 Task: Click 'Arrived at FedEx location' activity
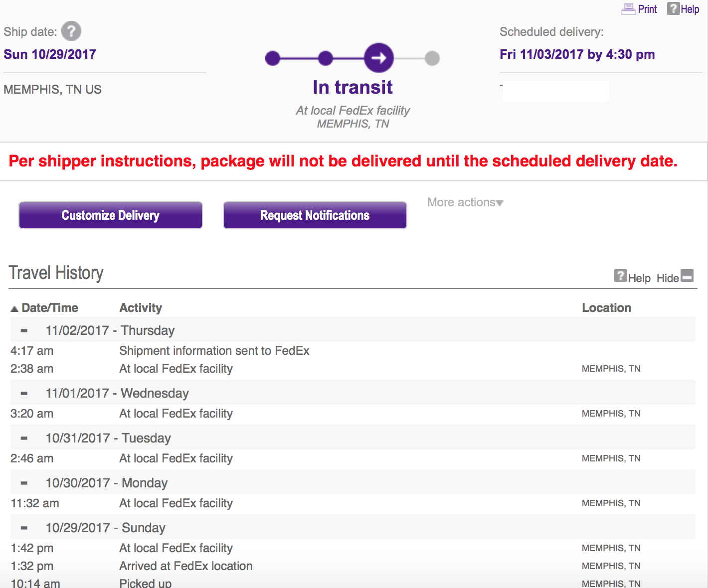(x=186, y=566)
